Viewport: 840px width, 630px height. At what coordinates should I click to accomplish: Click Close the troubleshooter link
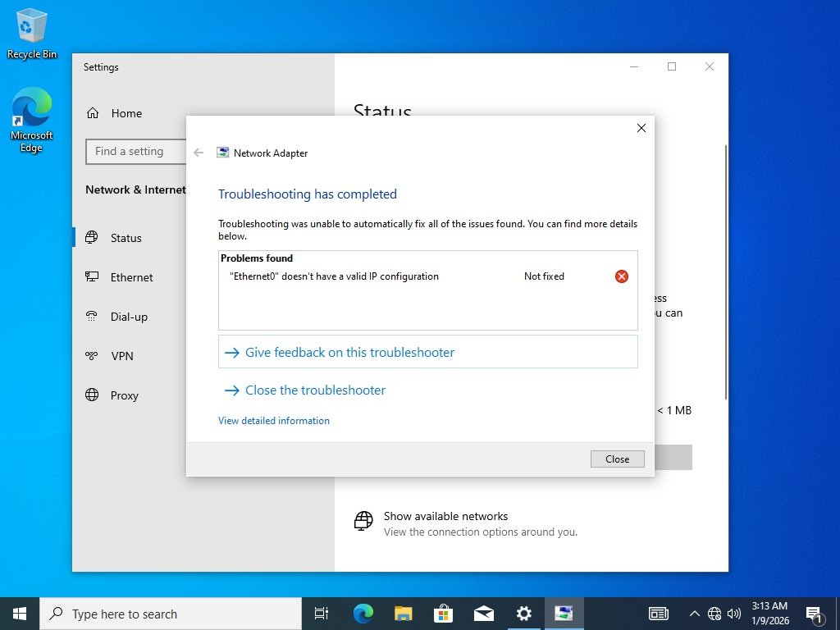[315, 390]
